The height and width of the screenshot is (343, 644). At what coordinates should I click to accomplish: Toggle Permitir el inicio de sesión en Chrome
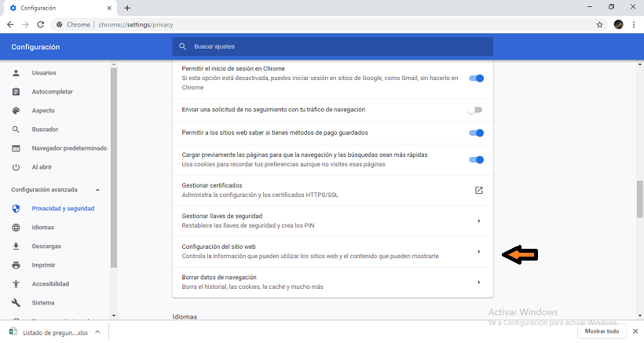tap(476, 78)
